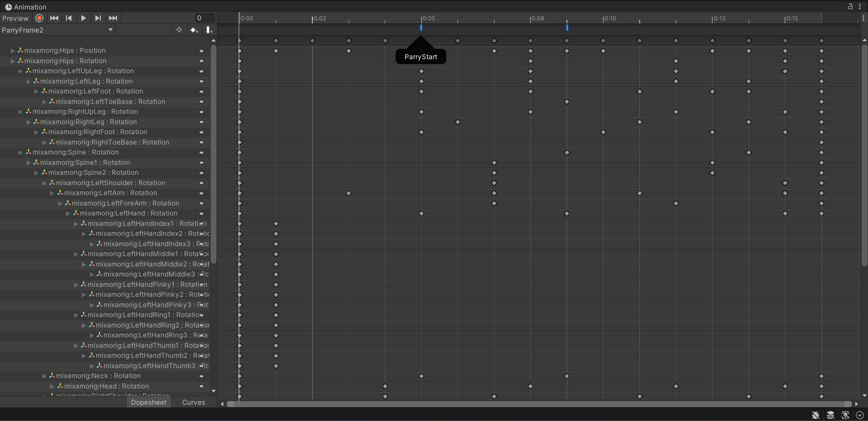Open the ParryFrame2 clip dropdown
The width and height of the screenshot is (868, 421).
57,30
